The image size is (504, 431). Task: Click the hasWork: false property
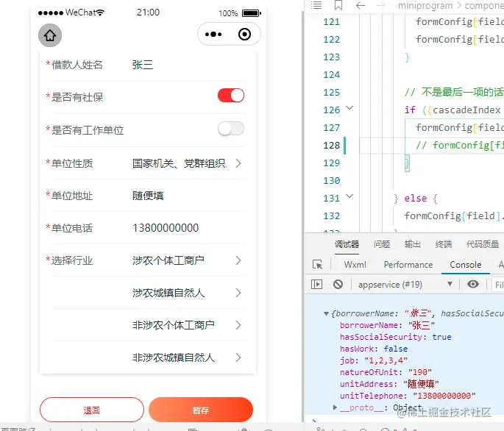374,349
